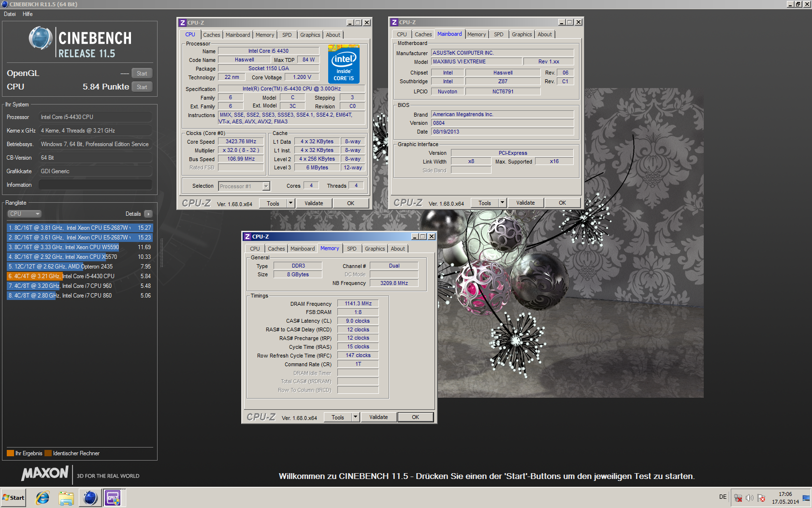The height and width of the screenshot is (508, 812).
Task: Open the Windows Start menu
Action: 14,497
